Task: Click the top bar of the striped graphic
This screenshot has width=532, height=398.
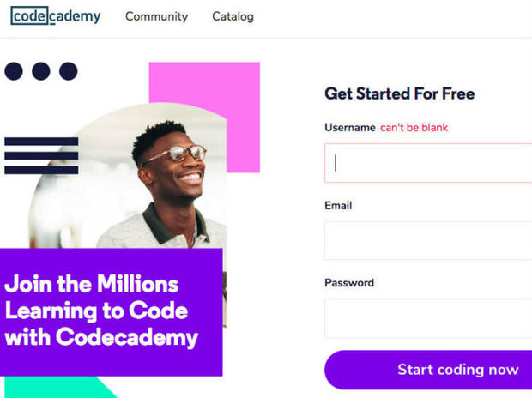Action: pyautogui.click(x=41, y=142)
